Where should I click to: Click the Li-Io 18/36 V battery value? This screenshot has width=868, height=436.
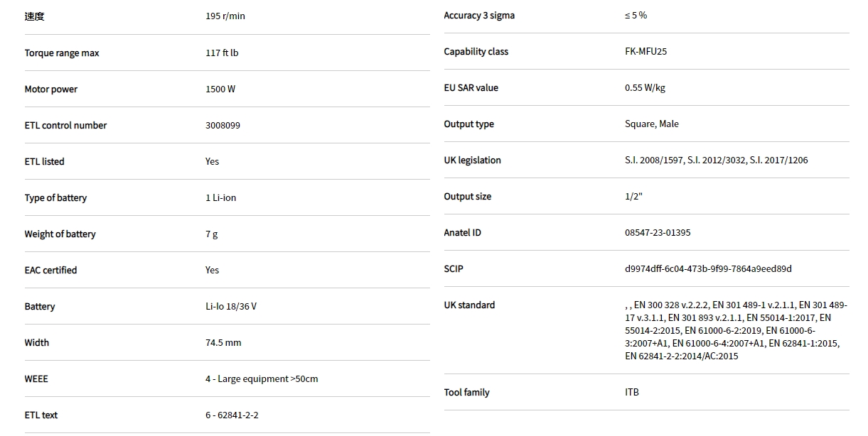click(231, 307)
